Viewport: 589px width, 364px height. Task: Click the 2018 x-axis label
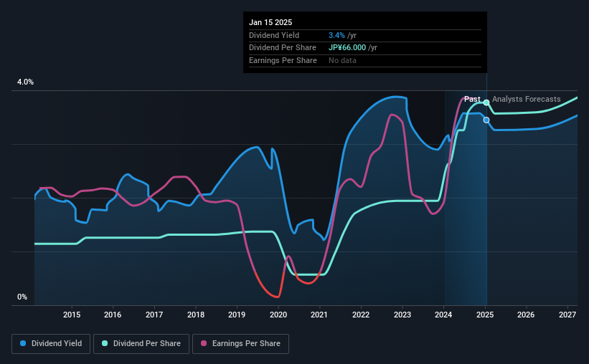click(x=196, y=315)
